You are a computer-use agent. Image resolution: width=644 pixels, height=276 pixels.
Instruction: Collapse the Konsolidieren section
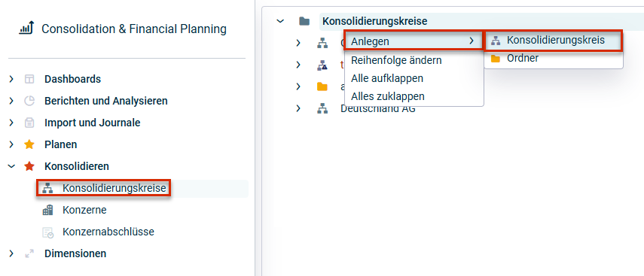[x=11, y=166]
